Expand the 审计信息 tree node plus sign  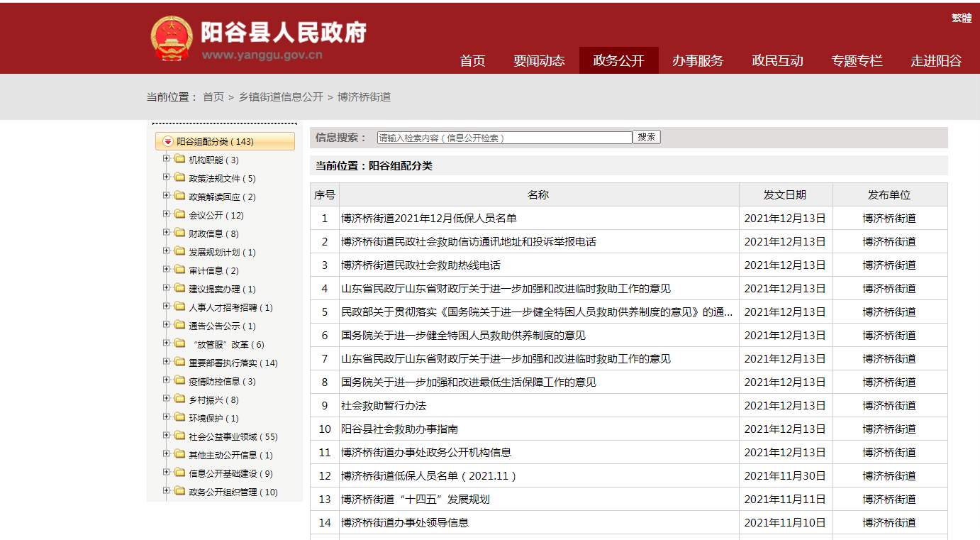[x=166, y=270]
